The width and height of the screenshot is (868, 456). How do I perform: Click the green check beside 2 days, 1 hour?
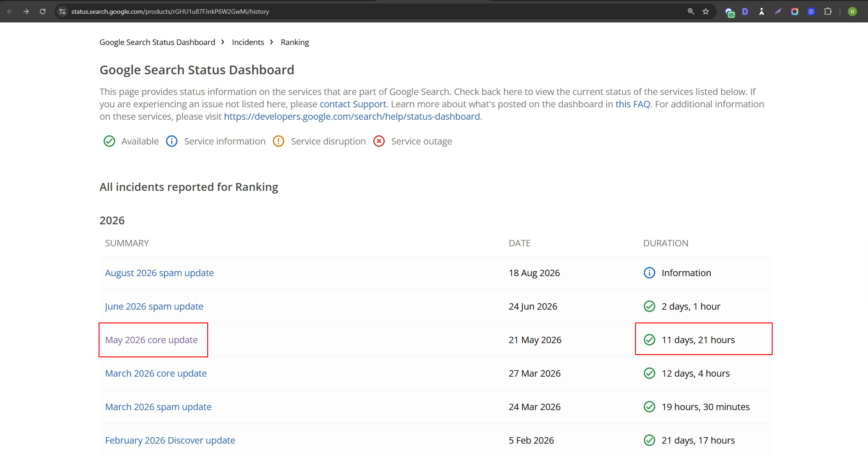649,306
